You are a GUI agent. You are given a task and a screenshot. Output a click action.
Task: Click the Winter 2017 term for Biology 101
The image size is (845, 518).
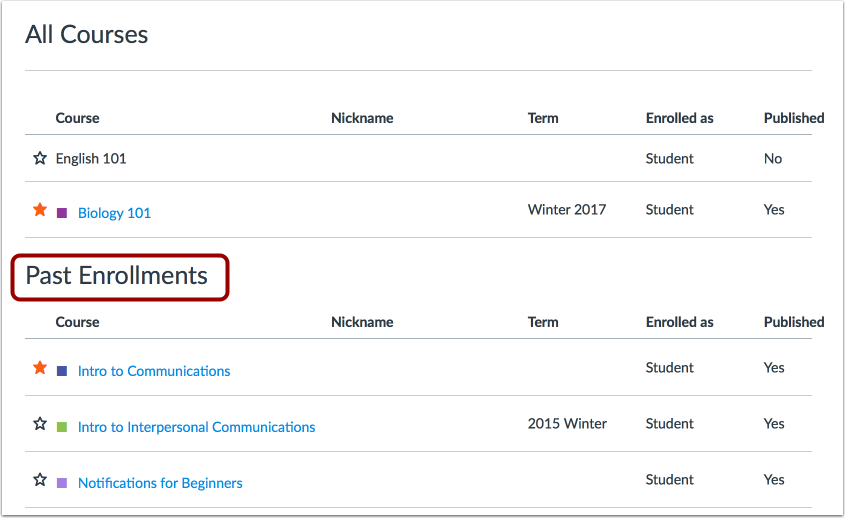567,210
